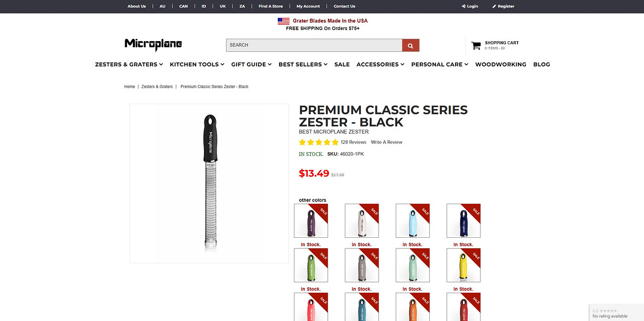Open the Personal Care dropdown menu
The image size is (644, 321).
point(440,64)
